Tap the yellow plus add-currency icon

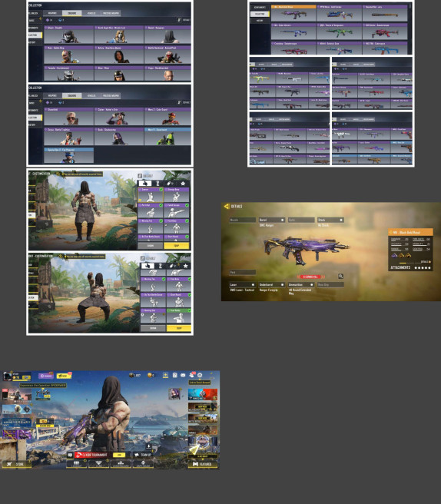tap(165, 375)
